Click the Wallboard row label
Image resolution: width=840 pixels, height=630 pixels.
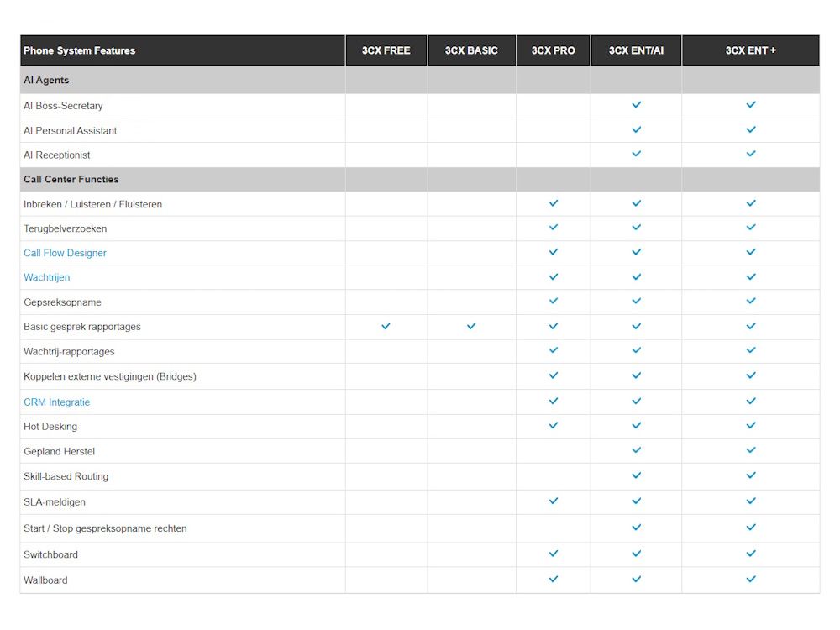45,580
